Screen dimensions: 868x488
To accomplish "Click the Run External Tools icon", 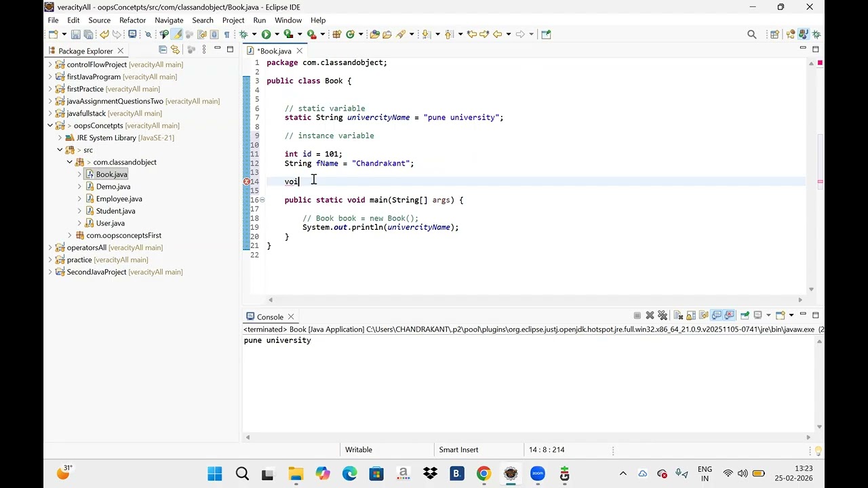I will click(x=311, y=34).
